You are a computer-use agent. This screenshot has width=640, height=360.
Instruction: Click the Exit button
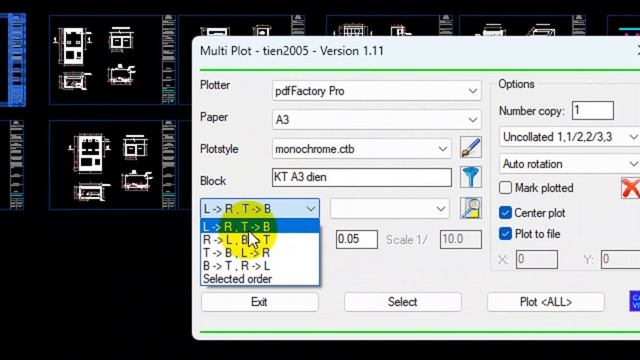tap(260, 302)
